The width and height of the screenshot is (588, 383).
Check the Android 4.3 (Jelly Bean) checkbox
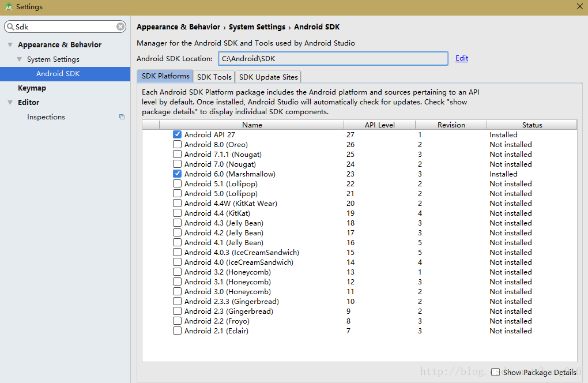point(177,223)
